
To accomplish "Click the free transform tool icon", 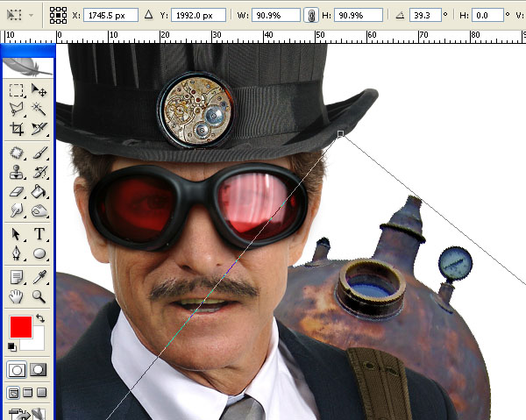I will pos(14,15).
